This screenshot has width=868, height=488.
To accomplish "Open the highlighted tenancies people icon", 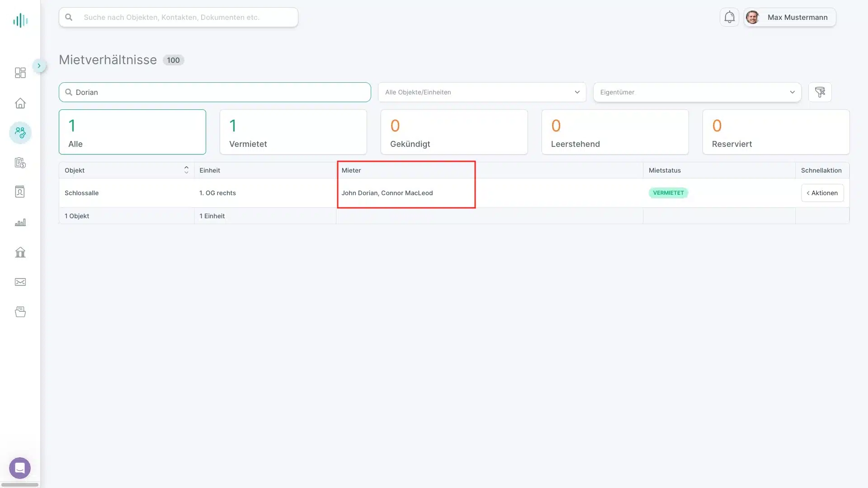I will tap(20, 133).
